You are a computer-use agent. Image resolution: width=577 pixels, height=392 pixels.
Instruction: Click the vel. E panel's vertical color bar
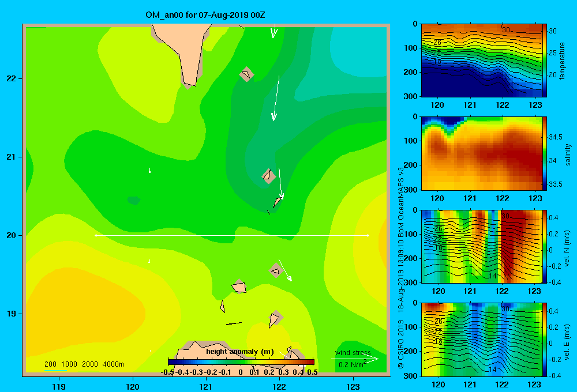tap(545, 340)
